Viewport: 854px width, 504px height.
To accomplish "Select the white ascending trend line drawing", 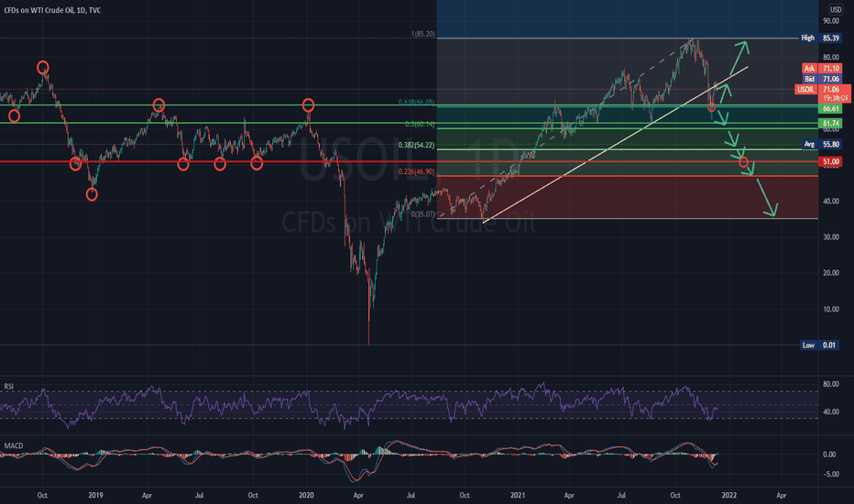I will 616,145.
